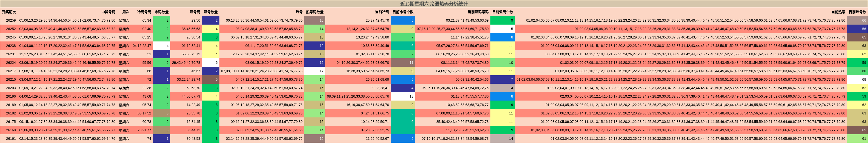868x143 pixels.
Task: Click cold code cell '04,16,22,47'
Action: coord(142,46)
